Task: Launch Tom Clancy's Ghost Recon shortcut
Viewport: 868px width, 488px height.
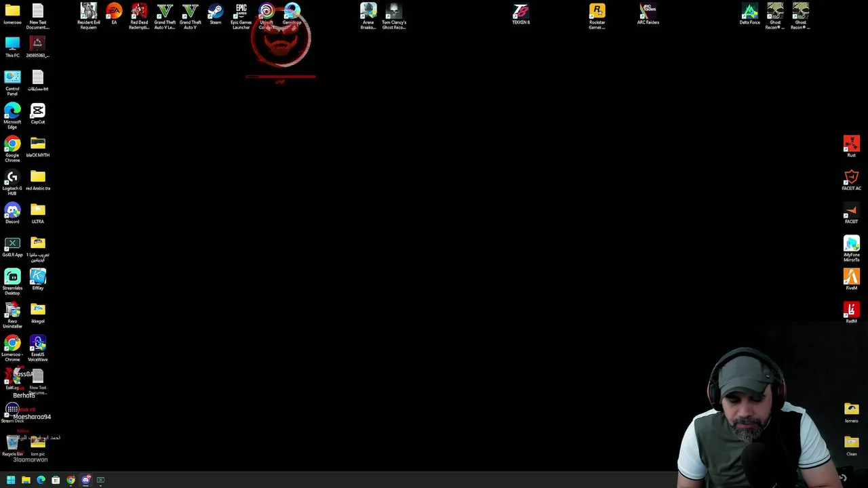Action: (394, 17)
